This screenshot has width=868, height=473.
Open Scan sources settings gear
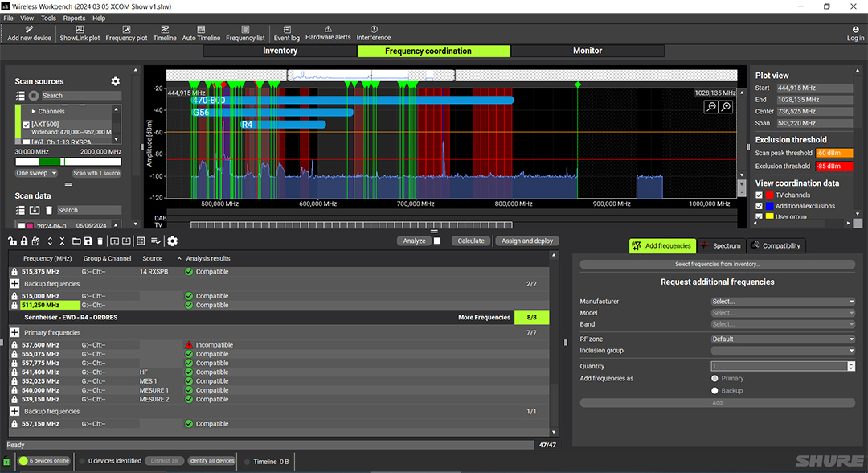pyautogui.click(x=115, y=81)
